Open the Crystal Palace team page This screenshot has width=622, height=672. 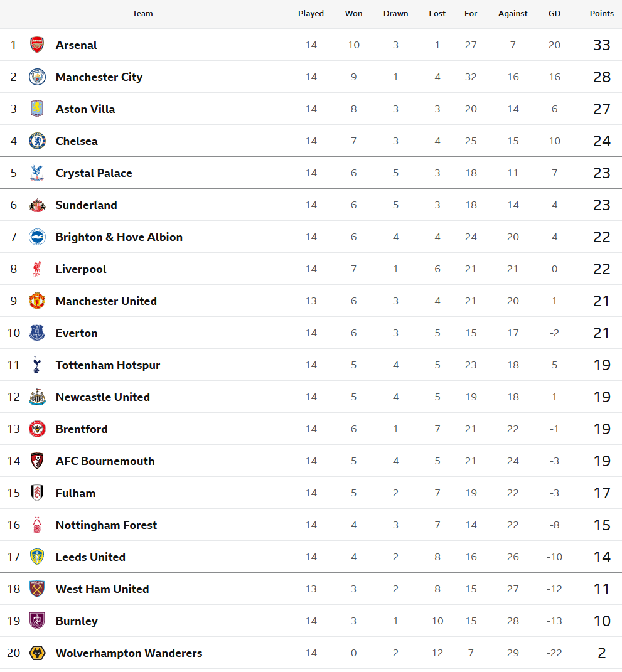tap(94, 173)
